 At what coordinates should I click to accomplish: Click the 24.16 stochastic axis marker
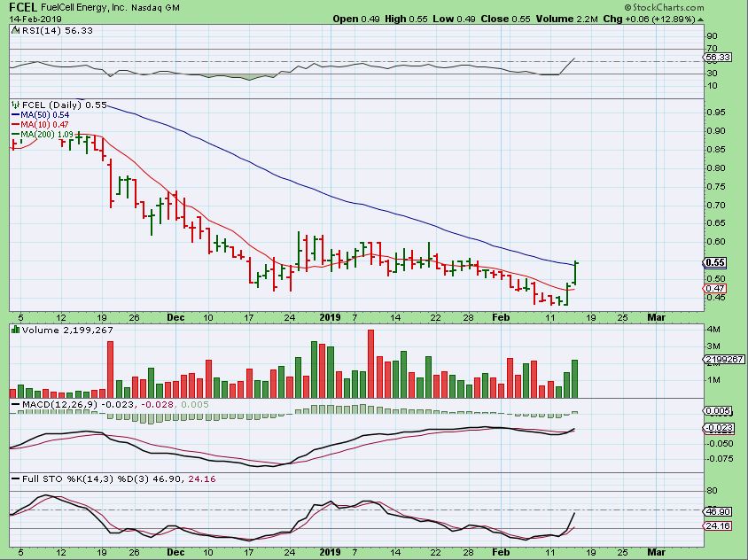718,526
